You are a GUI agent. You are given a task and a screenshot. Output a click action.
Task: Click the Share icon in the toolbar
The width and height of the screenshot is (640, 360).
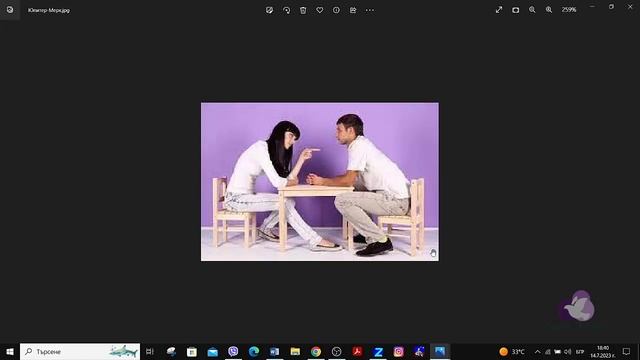click(x=353, y=10)
